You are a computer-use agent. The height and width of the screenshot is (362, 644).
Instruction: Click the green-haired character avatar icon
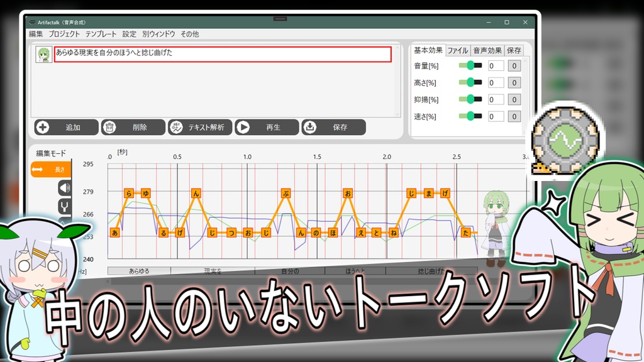[43, 54]
